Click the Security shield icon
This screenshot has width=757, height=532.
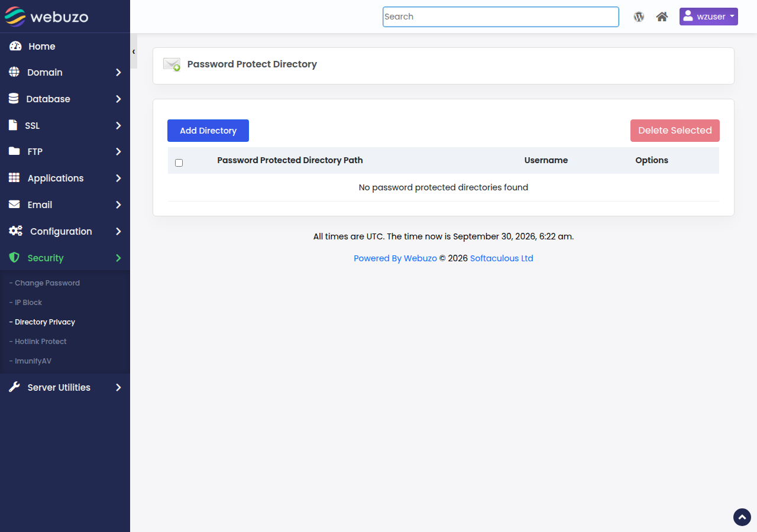[x=14, y=258]
